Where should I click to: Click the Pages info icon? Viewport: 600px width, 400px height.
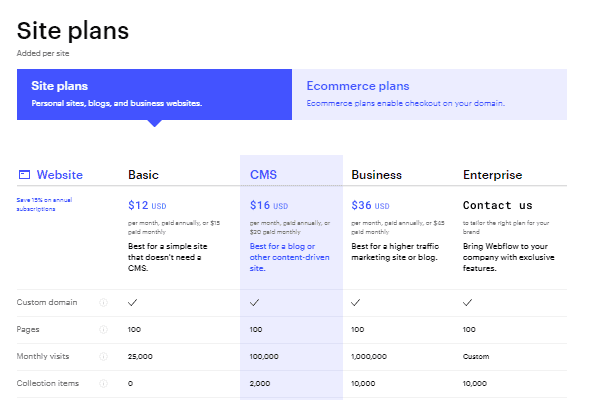[103, 330]
